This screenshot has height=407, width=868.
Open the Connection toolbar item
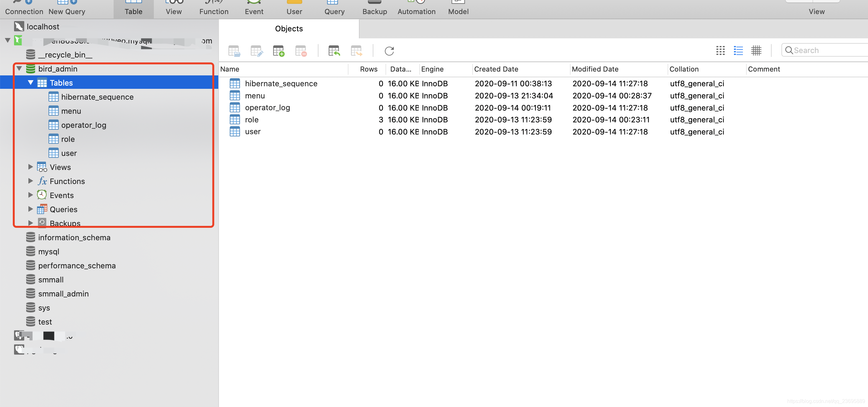click(24, 8)
